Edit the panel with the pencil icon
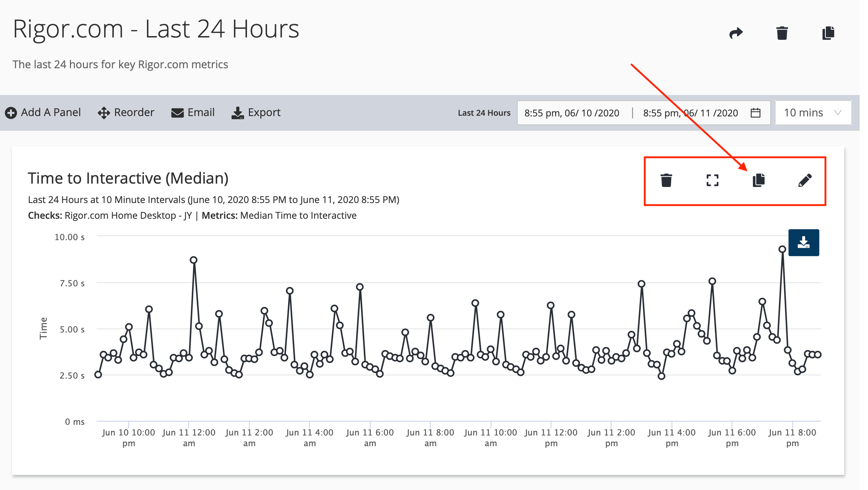 tap(805, 180)
